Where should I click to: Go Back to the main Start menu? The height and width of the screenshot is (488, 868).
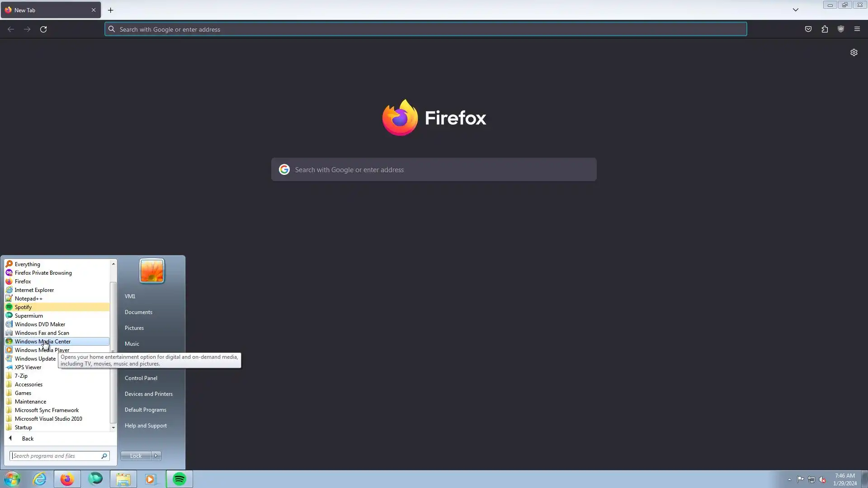click(27, 439)
